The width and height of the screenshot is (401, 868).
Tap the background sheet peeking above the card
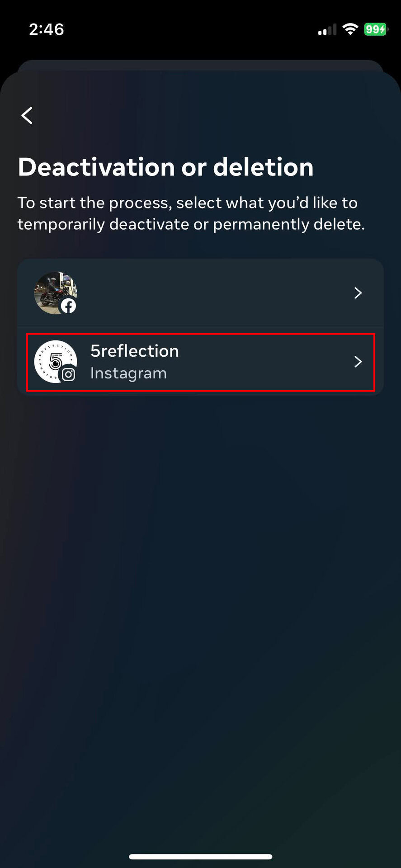[x=200, y=65]
